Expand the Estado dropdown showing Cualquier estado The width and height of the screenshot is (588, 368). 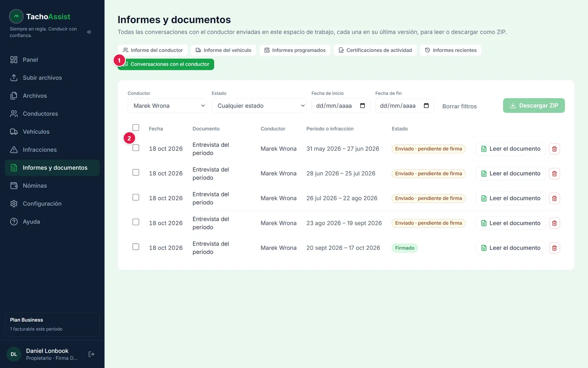point(259,105)
